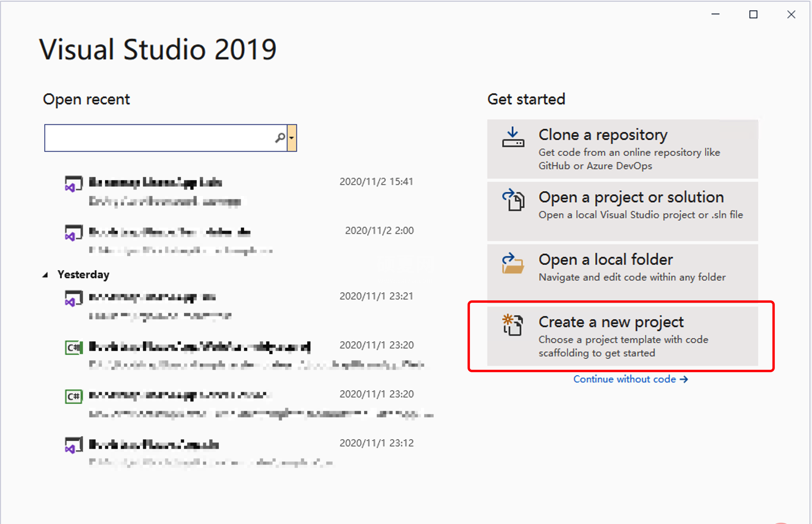Open recent item dated 2020/11/1 23:21
The width and height of the screenshot is (812, 524).
pos(239,306)
